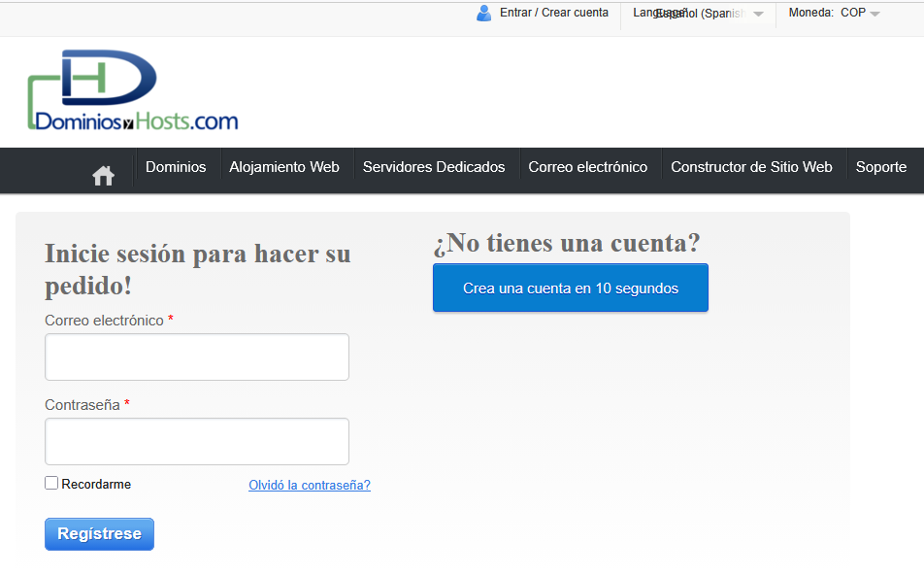
Task: Click the arrow icon beside COP currency
Action: coord(875,14)
